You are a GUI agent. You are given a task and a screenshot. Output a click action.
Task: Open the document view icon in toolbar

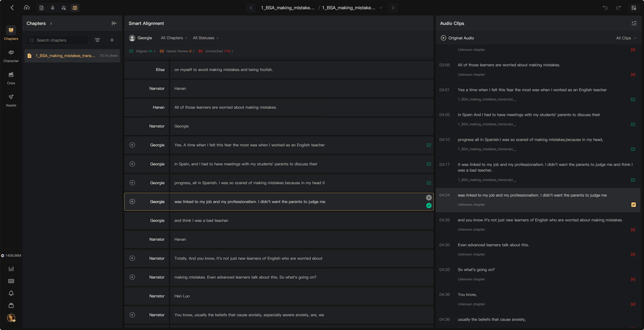coord(42,8)
